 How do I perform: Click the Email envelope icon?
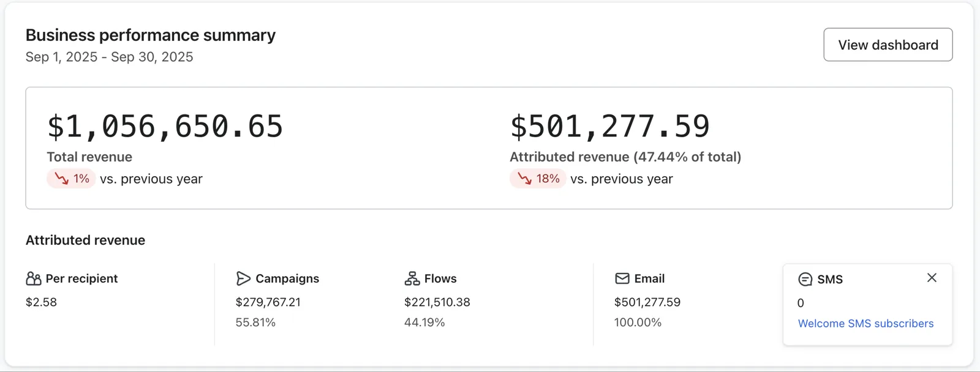pos(622,279)
